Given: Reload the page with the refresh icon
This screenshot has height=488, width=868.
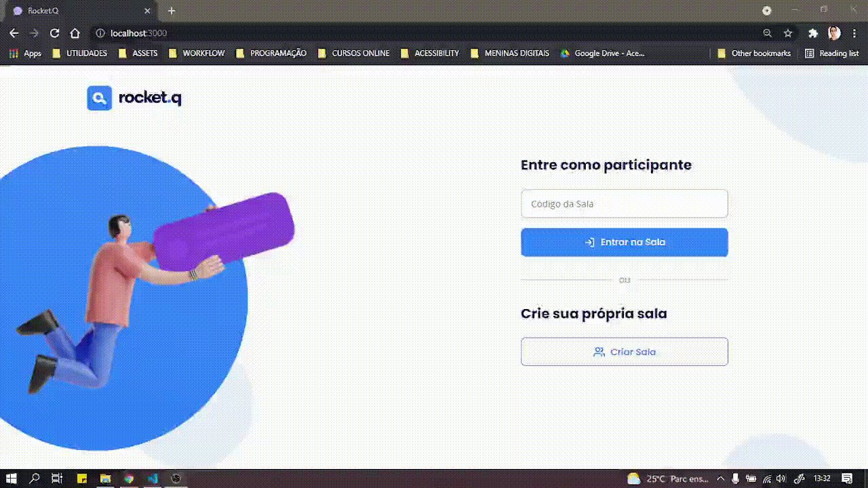Looking at the screenshot, I should tap(55, 33).
